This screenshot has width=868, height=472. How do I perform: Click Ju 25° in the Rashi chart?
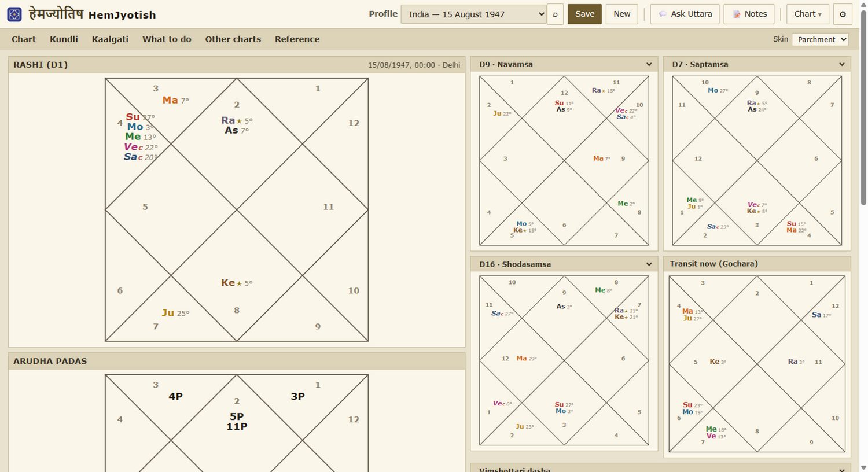point(175,312)
